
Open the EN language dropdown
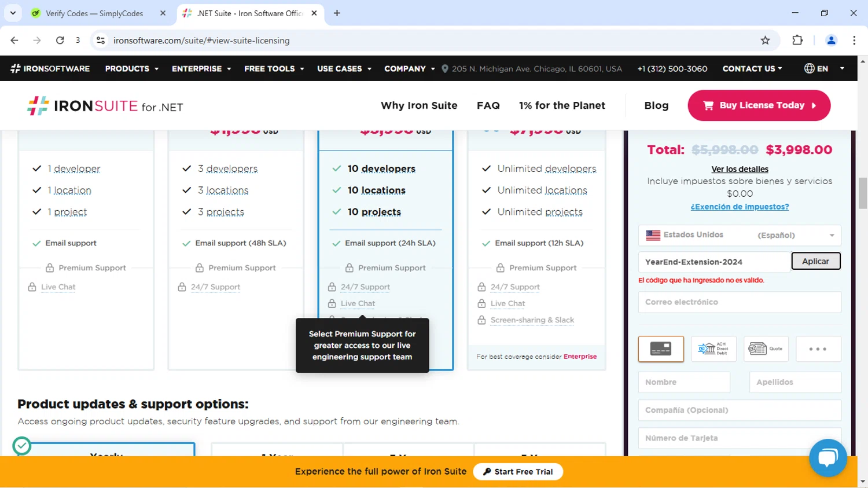point(824,68)
